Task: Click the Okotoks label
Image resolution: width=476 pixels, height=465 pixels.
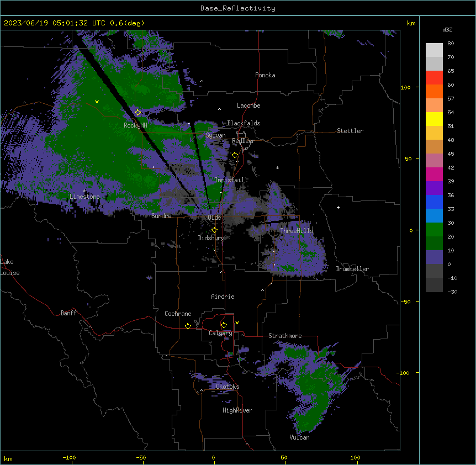Action: pyautogui.click(x=228, y=387)
